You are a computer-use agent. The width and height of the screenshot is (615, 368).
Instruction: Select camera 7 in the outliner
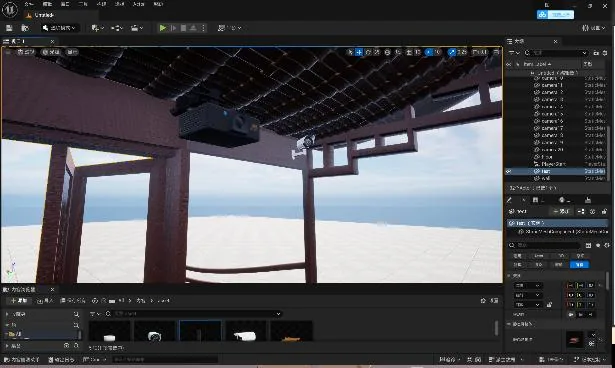[x=552, y=128]
